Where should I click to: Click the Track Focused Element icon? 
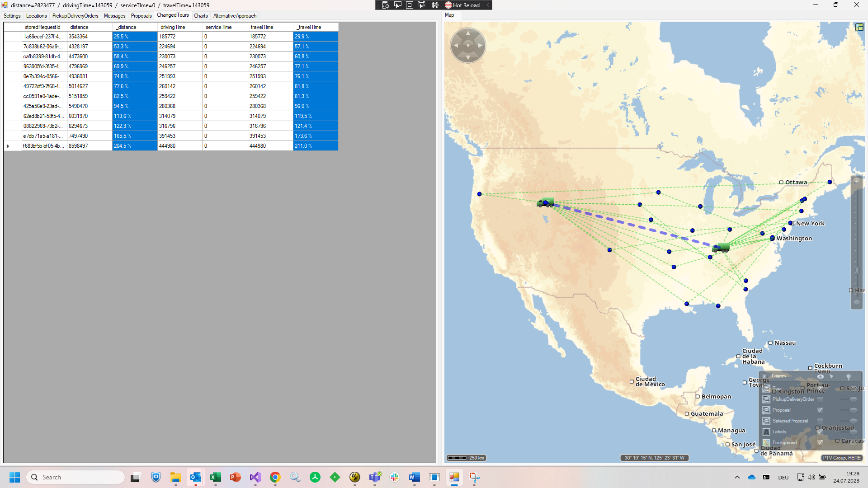tap(421, 5)
